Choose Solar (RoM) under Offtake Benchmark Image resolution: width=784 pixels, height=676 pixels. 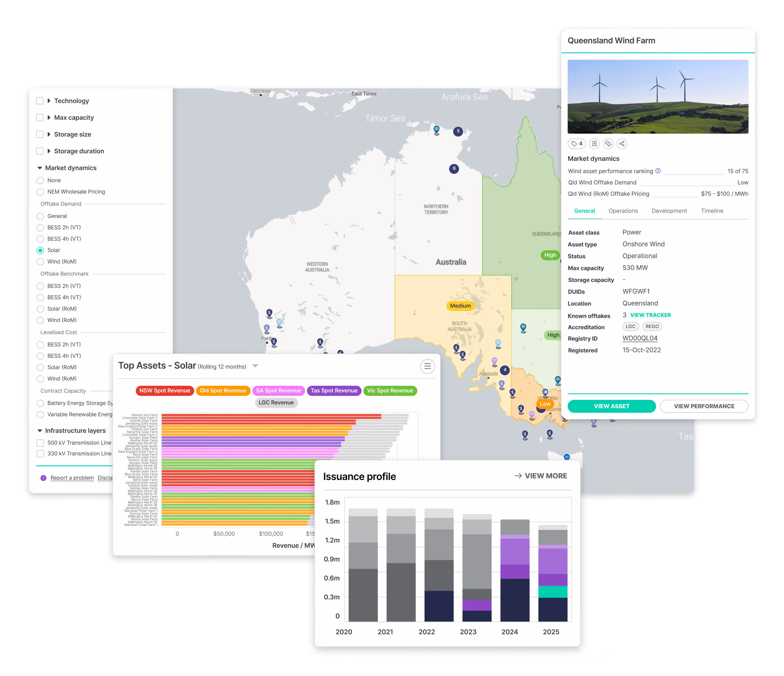point(40,309)
